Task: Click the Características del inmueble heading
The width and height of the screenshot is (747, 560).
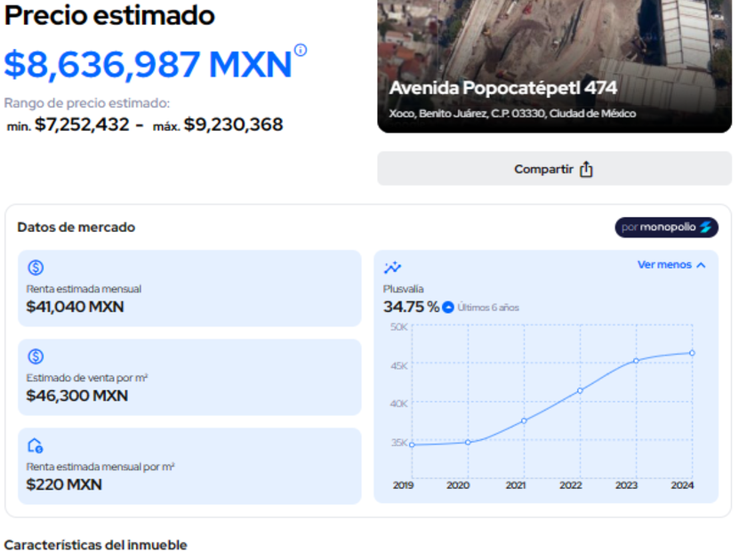Action: [x=95, y=545]
